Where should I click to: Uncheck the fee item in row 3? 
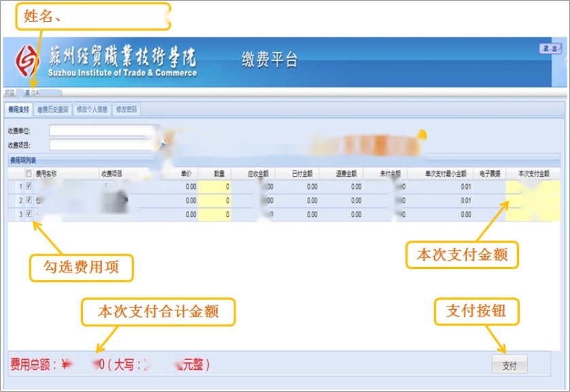pyautogui.click(x=29, y=214)
